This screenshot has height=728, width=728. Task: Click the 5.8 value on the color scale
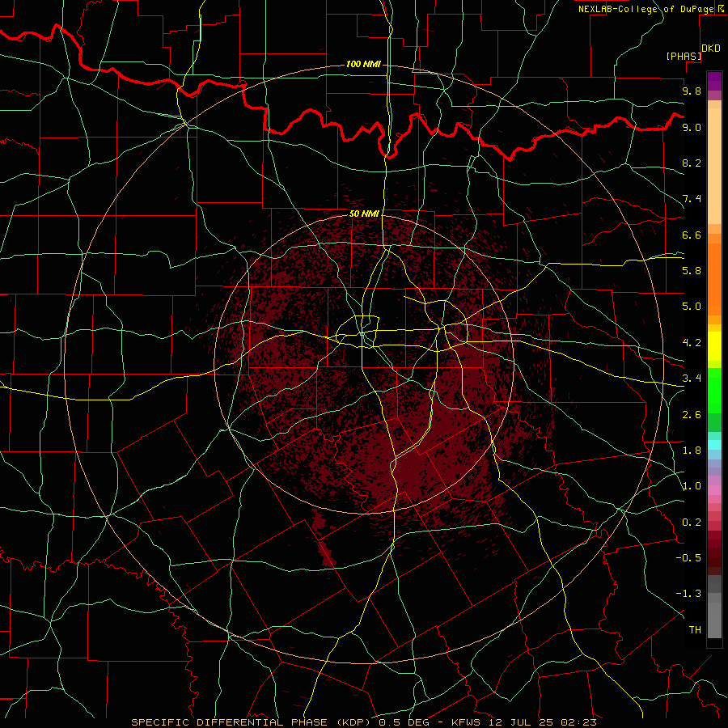point(692,271)
